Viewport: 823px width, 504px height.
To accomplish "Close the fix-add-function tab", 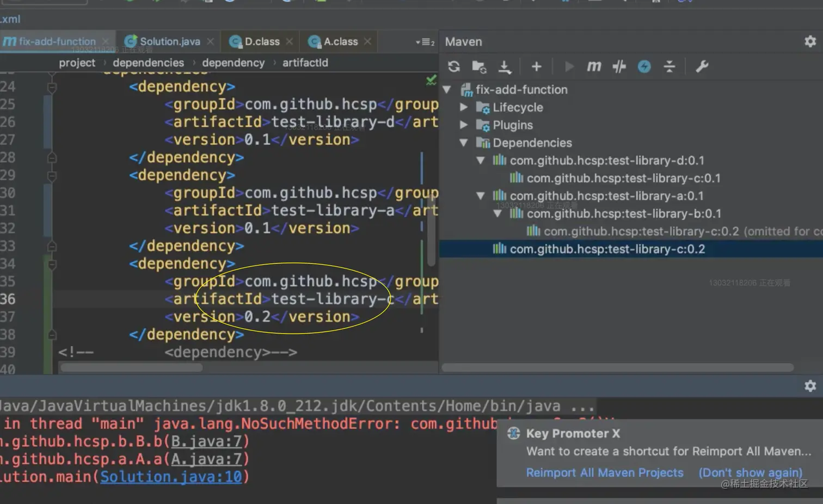I will [x=106, y=41].
